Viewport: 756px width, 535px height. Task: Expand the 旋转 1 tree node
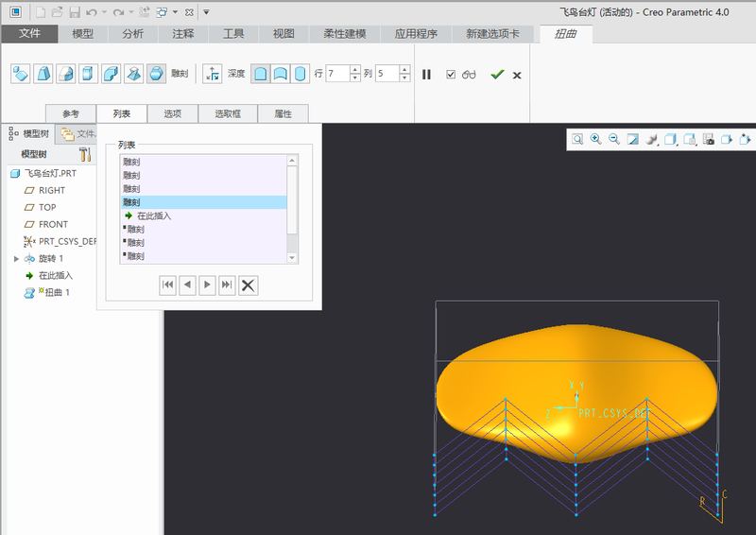click(x=16, y=259)
